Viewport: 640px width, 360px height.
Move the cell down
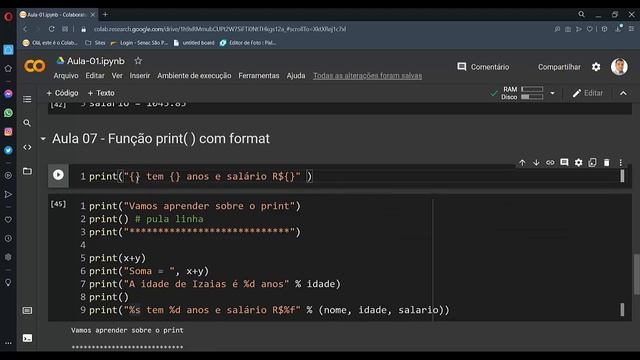(536, 162)
